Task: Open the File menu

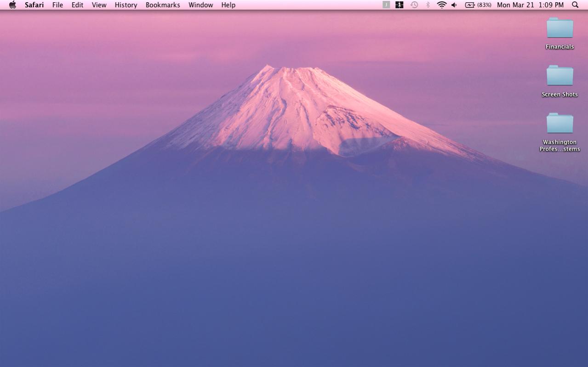Action: pos(57,5)
